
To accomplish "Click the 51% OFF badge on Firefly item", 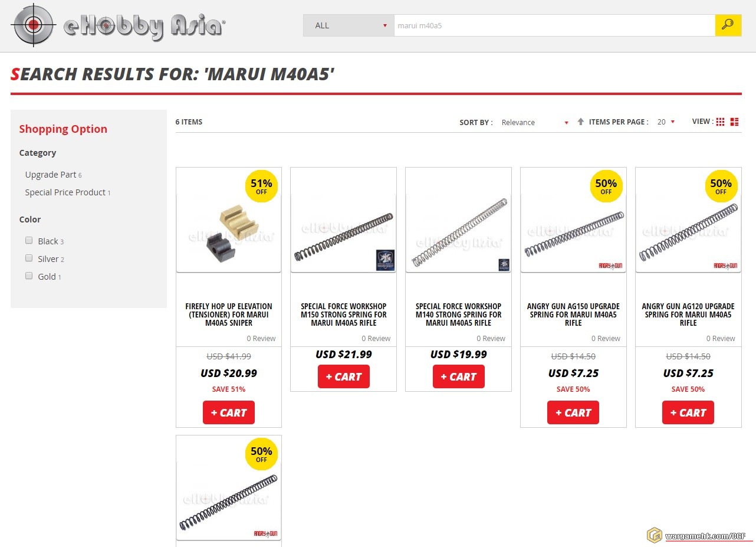I will (261, 186).
